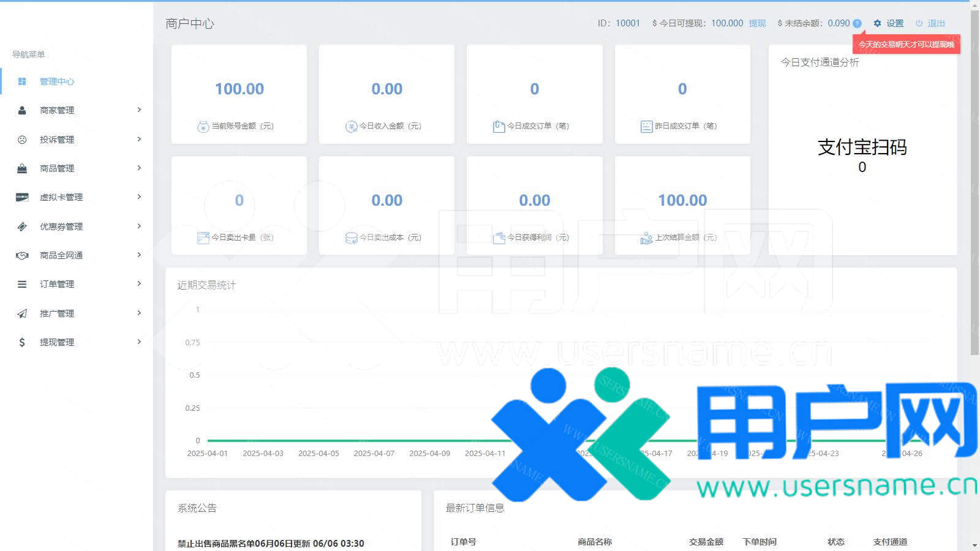This screenshot has width=980, height=551.
Task: Click 退出 to log out
Action: click(x=930, y=23)
